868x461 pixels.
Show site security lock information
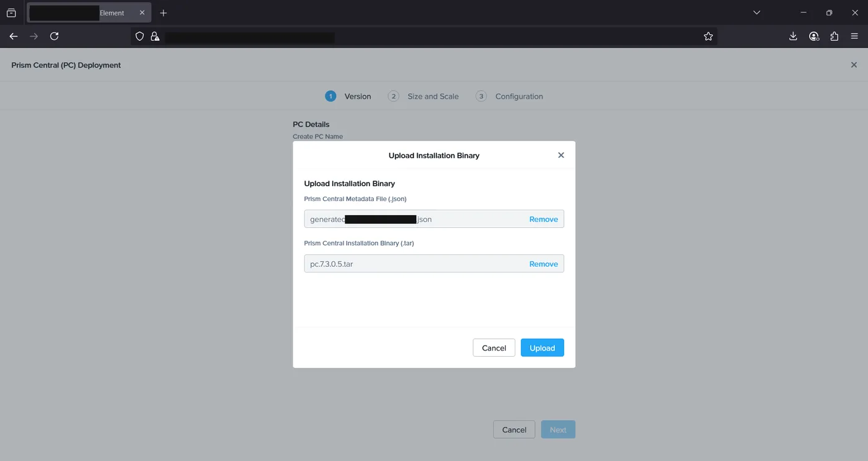154,37
